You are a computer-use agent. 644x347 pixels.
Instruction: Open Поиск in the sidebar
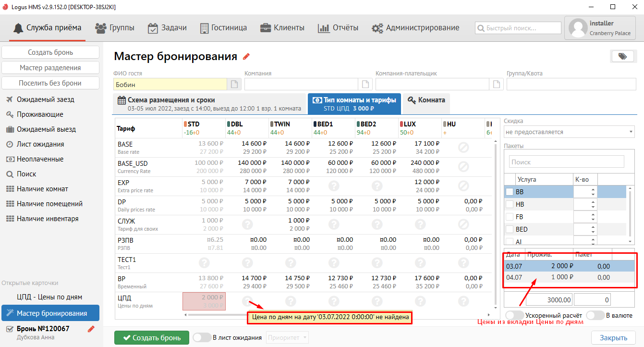tap(26, 174)
